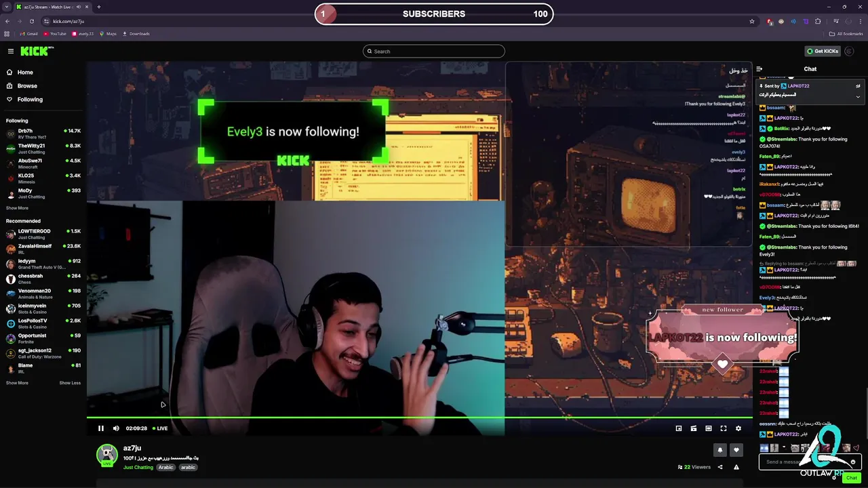Pause the live stream
The width and height of the screenshot is (868, 488).
[x=101, y=428]
